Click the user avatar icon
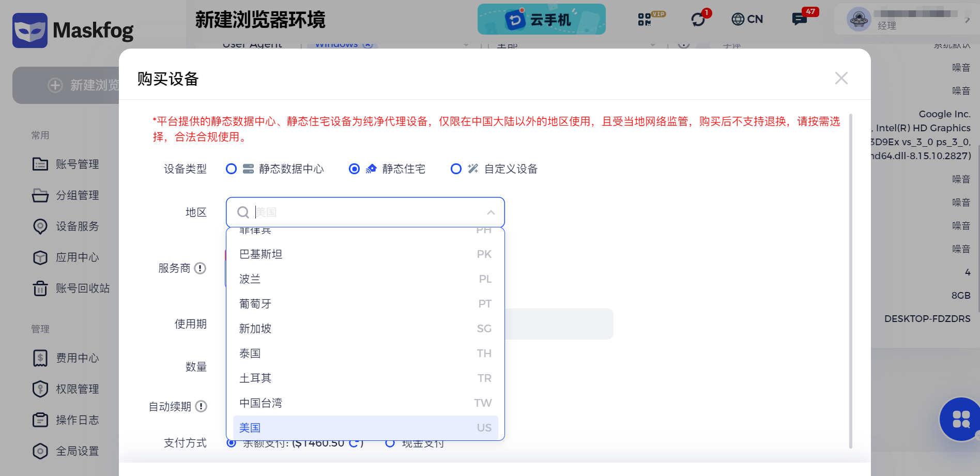The image size is (980, 476). pyautogui.click(x=859, y=20)
